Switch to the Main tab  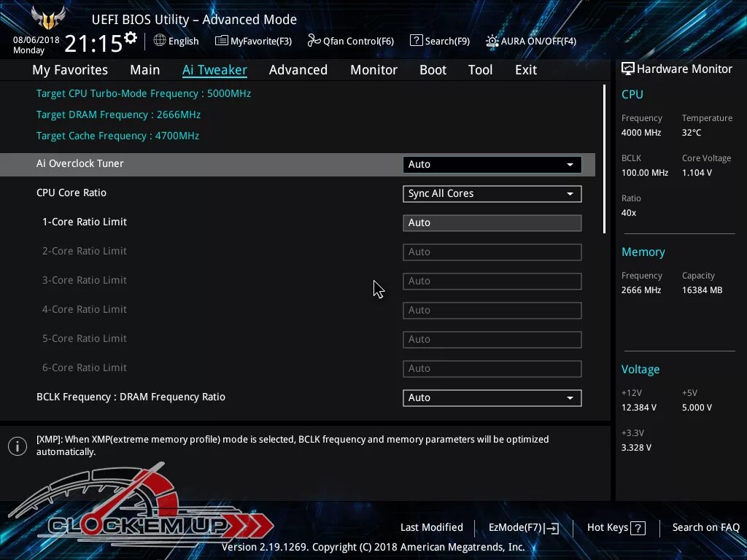click(145, 70)
